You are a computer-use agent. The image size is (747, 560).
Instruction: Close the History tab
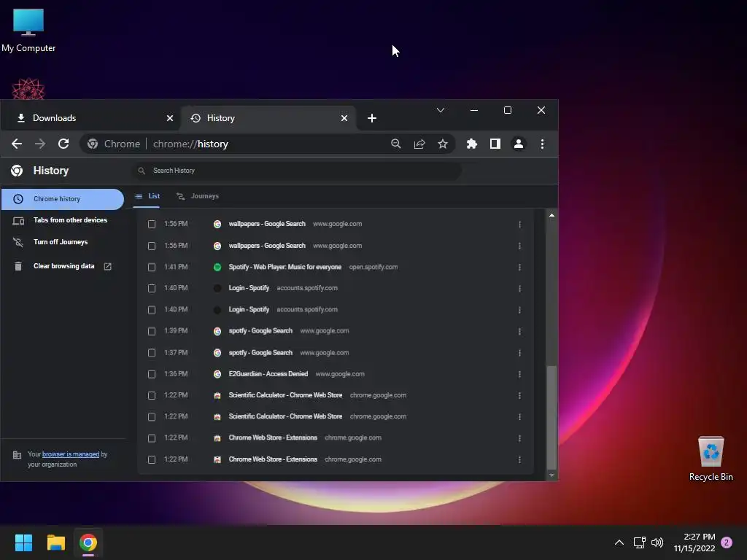coord(344,118)
